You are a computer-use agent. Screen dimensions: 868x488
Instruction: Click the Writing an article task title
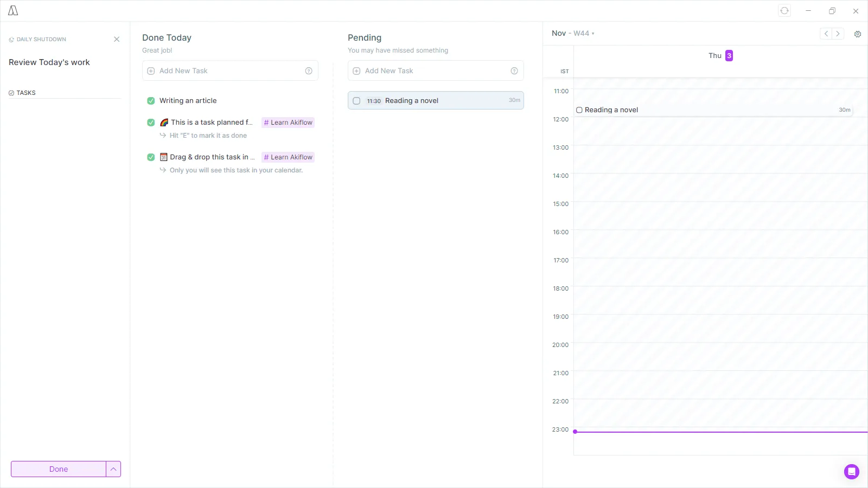188,101
